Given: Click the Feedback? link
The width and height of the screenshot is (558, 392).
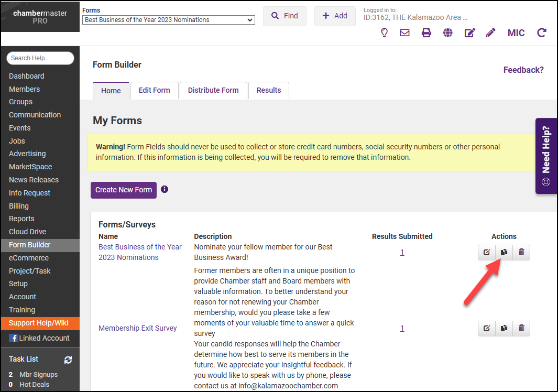Looking at the screenshot, I should click(523, 70).
